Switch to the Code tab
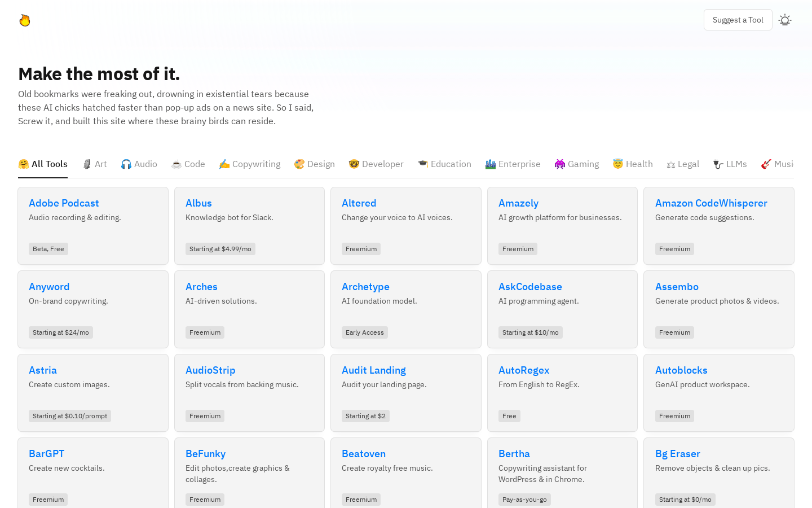The image size is (812, 508). click(x=188, y=164)
